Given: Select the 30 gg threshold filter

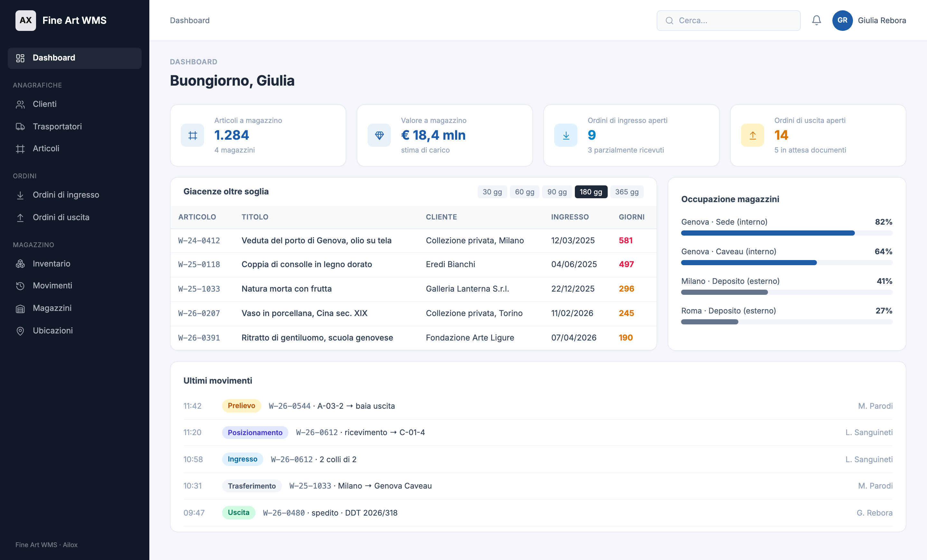Looking at the screenshot, I should [492, 192].
